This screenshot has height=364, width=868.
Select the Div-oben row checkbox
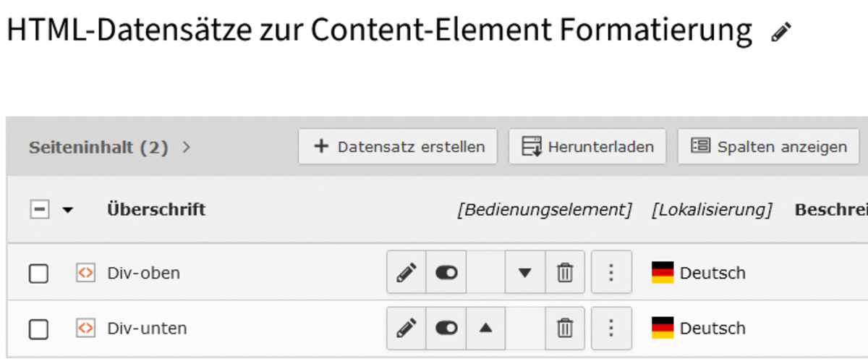point(38,274)
